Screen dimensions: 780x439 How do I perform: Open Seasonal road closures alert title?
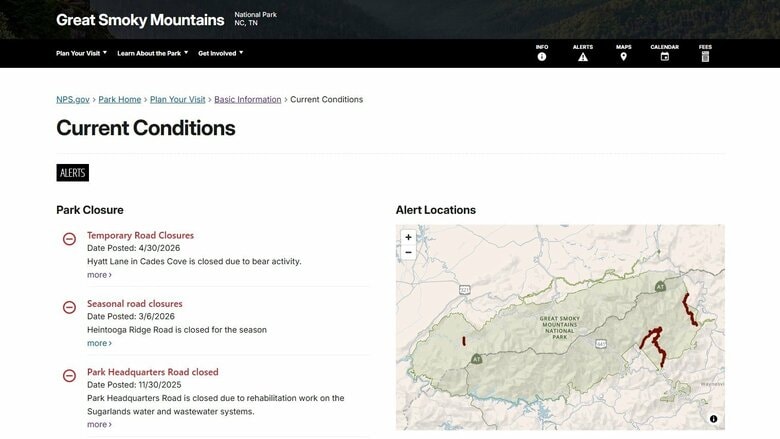coord(135,303)
